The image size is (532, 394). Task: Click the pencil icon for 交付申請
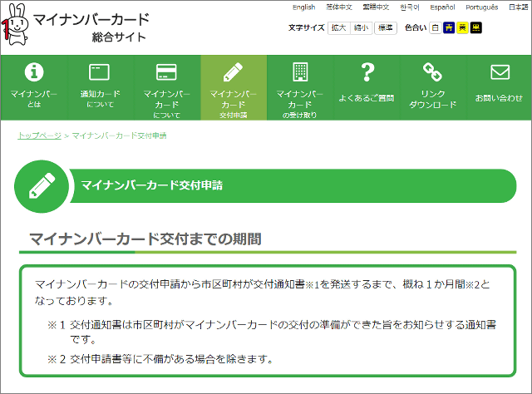[x=234, y=71]
